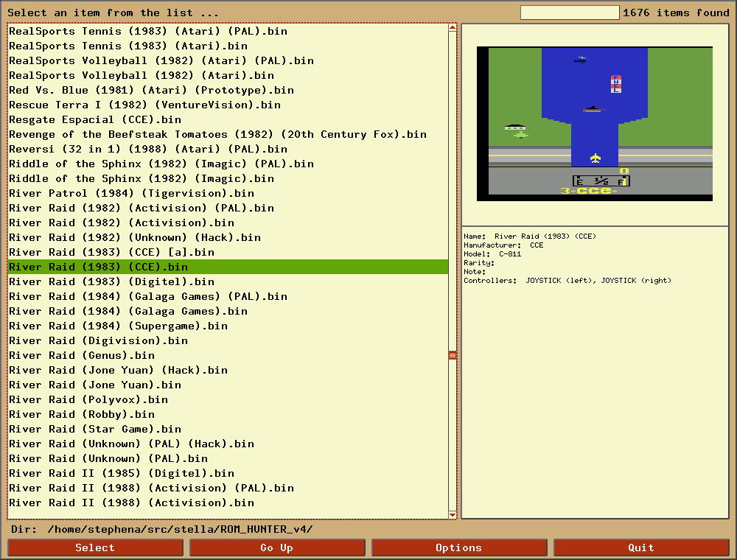Click the Select button
737x560 pixels.
tap(95, 547)
